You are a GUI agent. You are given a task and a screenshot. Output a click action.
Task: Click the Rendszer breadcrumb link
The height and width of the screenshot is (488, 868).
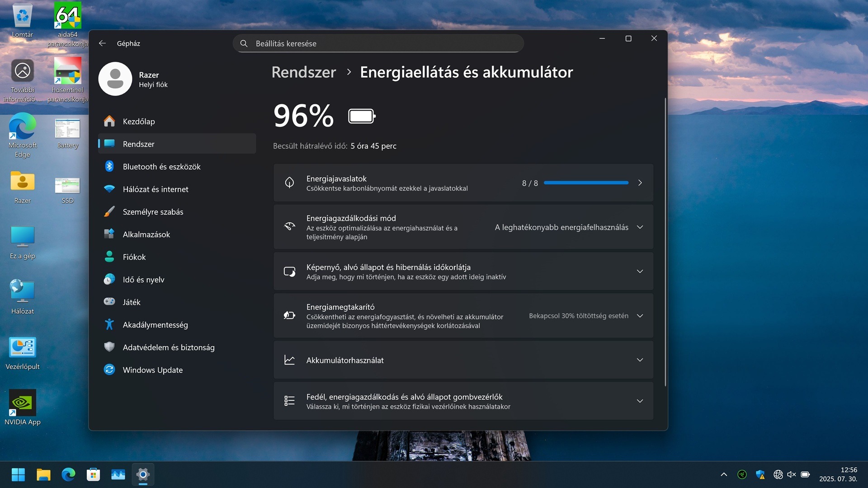click(303, 72)
